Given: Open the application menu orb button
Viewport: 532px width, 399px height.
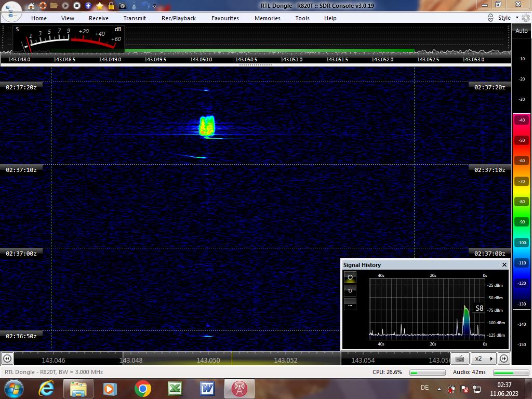Looking at the screenshot, I should [11, 11].
